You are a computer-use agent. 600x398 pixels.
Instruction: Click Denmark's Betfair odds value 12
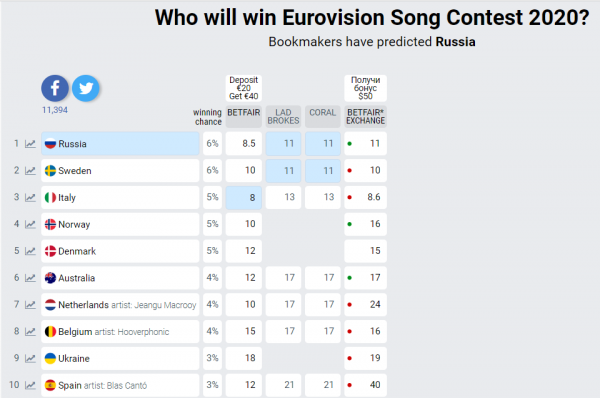click(x=244, y=251)
